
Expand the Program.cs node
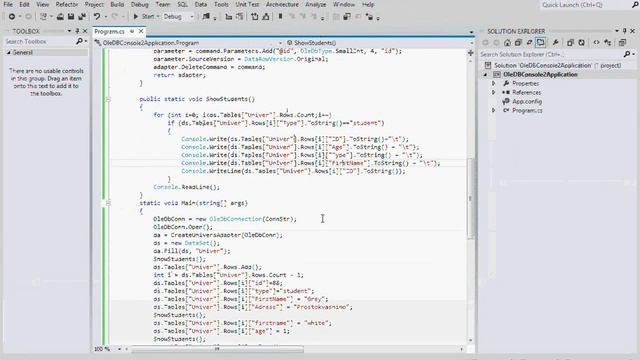click(x=493, y=110)
